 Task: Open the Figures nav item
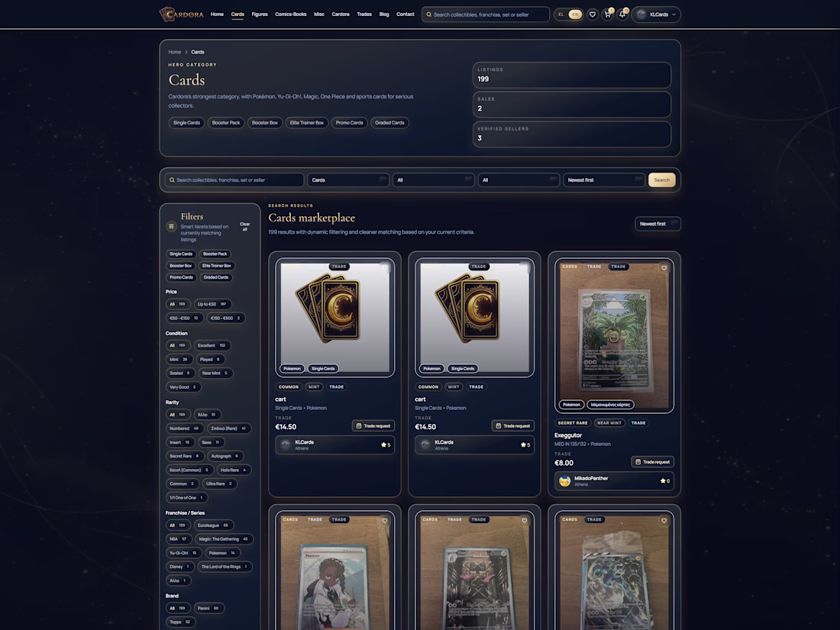pyautogui.click(x=260, y=15)
